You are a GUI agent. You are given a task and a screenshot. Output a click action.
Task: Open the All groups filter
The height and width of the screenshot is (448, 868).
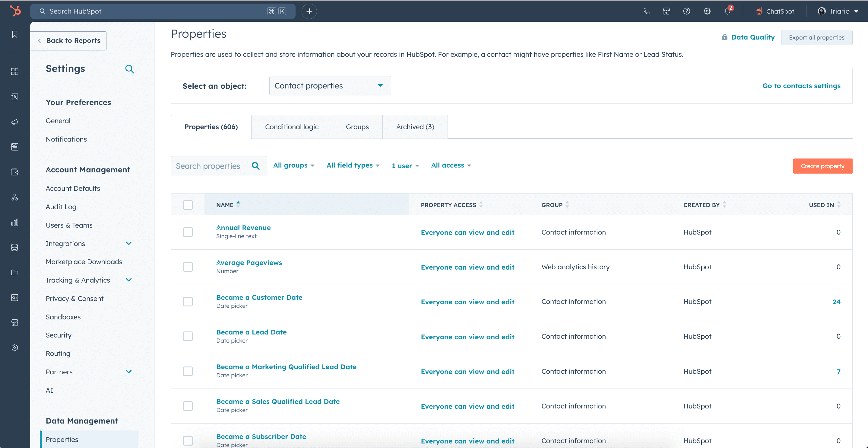point(294,165)
